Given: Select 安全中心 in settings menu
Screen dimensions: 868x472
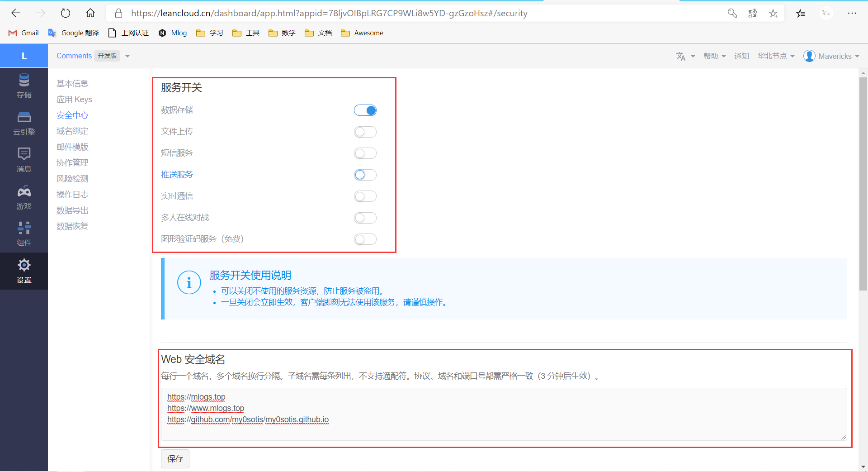Looking at the screenshot, I should [72, 115].
